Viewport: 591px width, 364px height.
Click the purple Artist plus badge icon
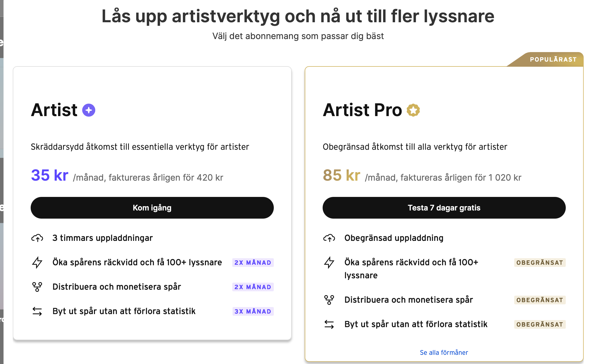[89, 110]
